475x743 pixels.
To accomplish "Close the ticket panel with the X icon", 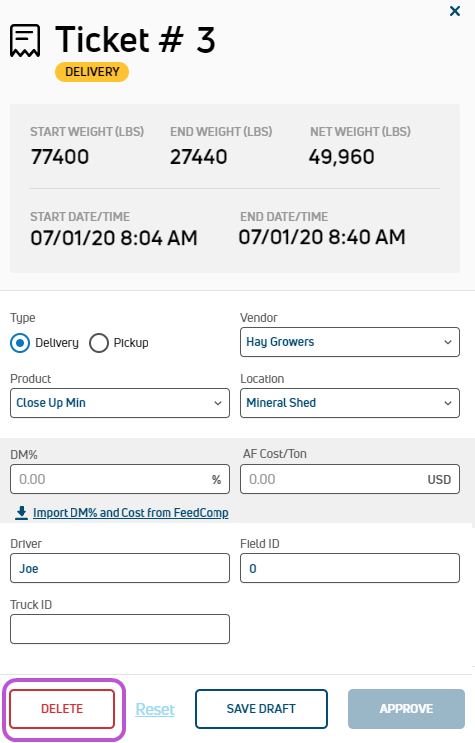I will 455,11.
